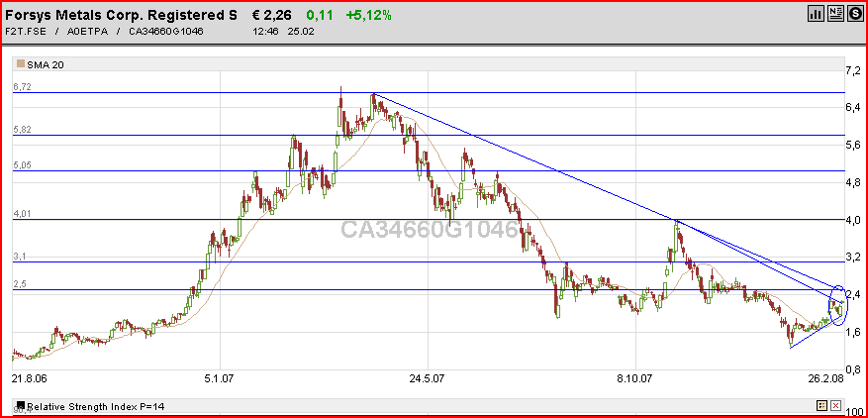Click the 3,2 price axis label

(x=855, y=258)
